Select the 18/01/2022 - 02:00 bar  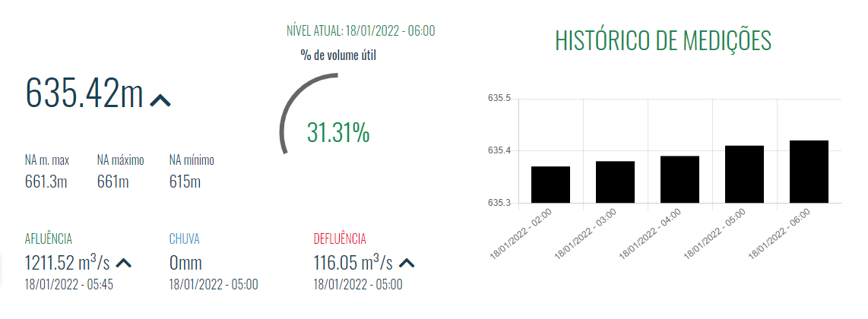point(551,185)
